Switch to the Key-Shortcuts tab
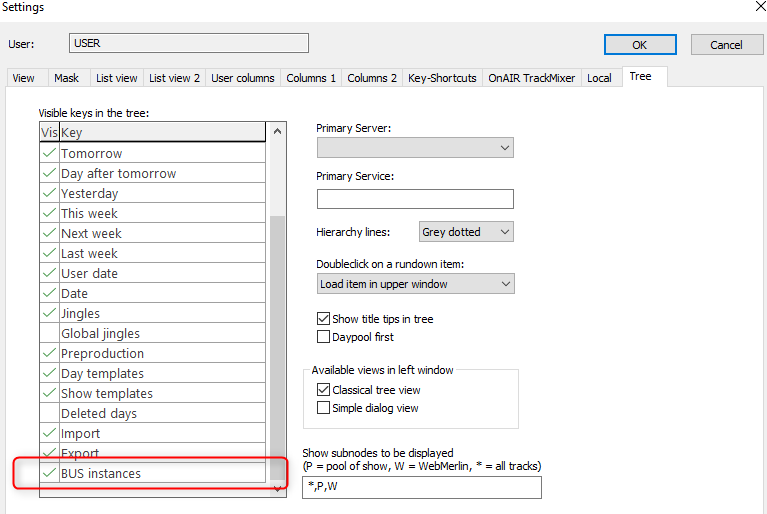767x514 pixels. pos(442,78)
